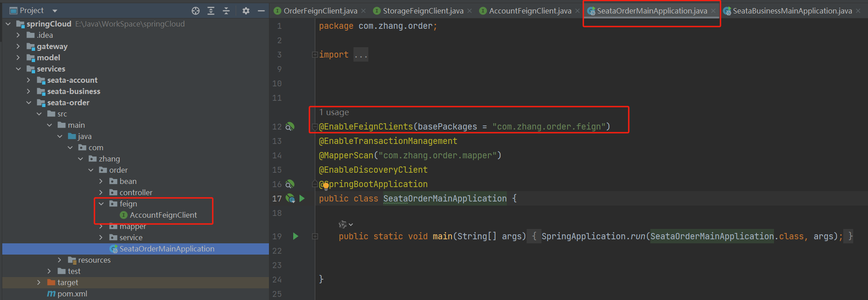The width and height of the screenshot is (868, 300).
Task: Select the zhang package in tree
Action: [x=109, y=159]
